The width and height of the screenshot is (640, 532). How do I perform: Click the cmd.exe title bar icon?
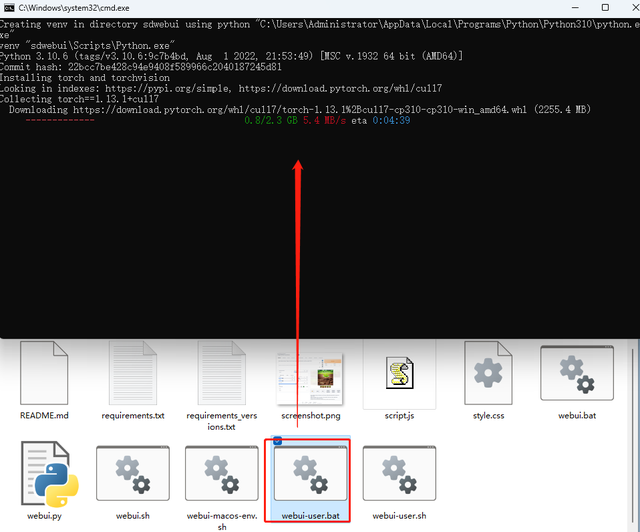point(9,8)
